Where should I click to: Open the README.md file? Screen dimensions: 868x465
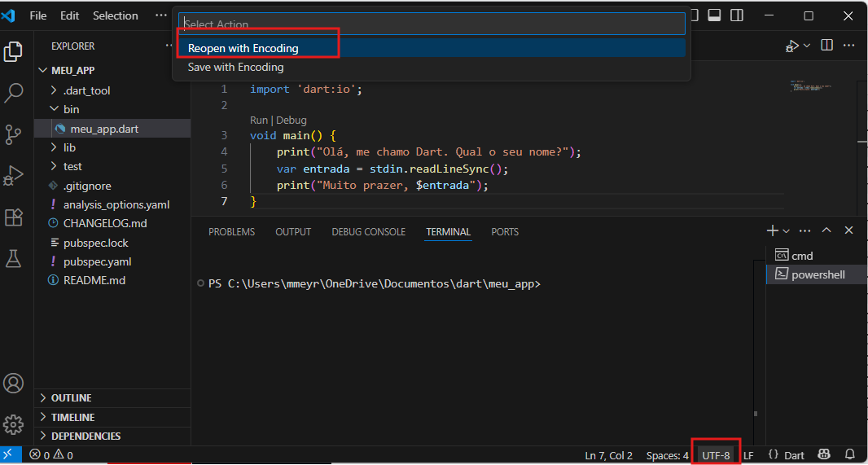(113, 281)
